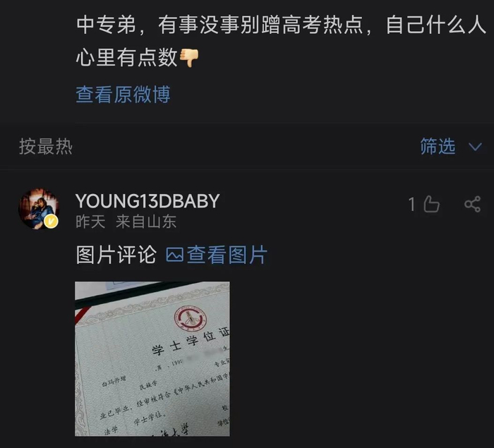Open the 筛选 filter options
Image resolution: width=494 pixels, height=448 pixels.
click(438, 147)
